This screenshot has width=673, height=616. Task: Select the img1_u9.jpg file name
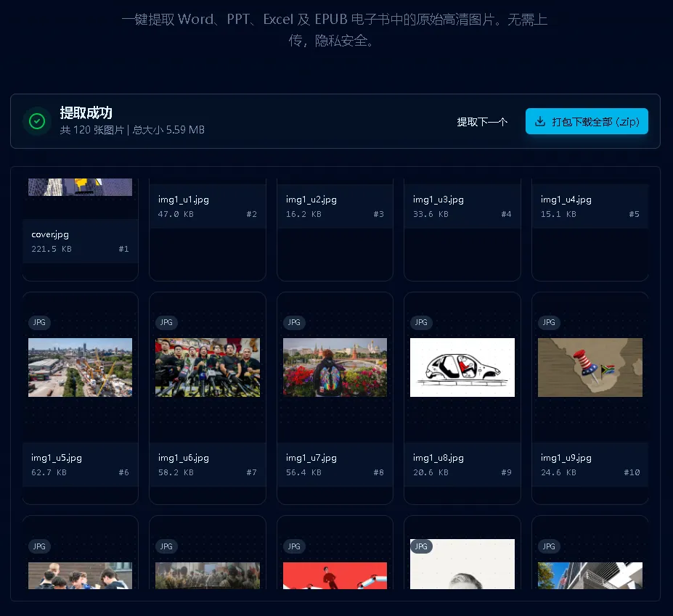(566, 458)
